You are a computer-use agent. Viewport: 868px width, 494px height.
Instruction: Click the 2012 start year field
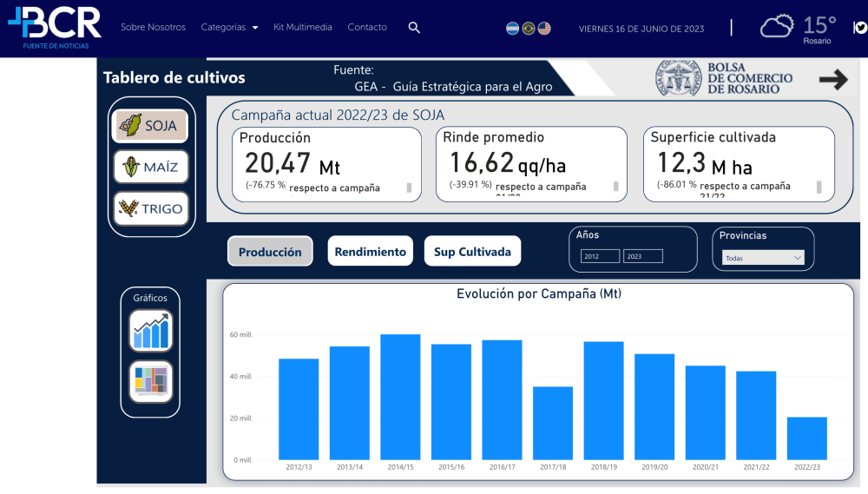(600, 256)
